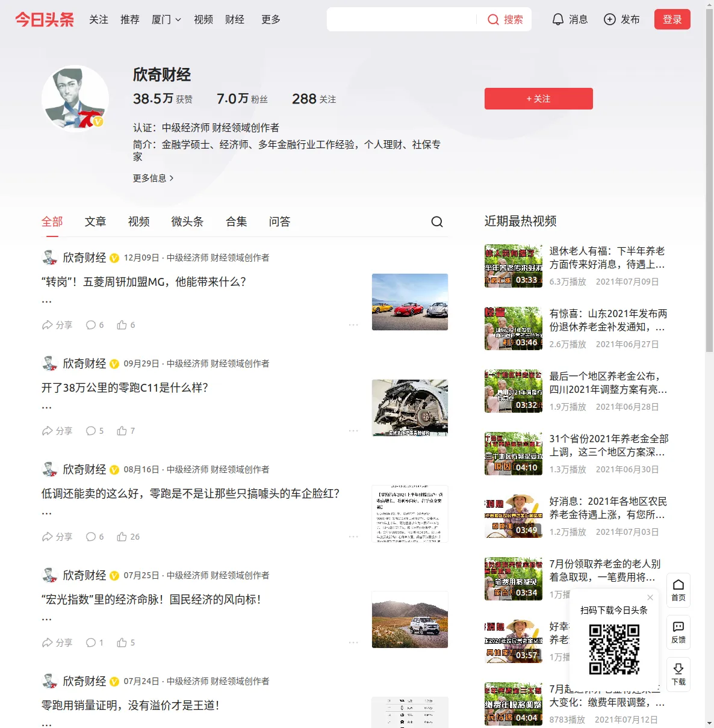714x728 pixels.
Task: Close the 扫码下载今日头条 QR popup
Action: [x=650, y=597]
